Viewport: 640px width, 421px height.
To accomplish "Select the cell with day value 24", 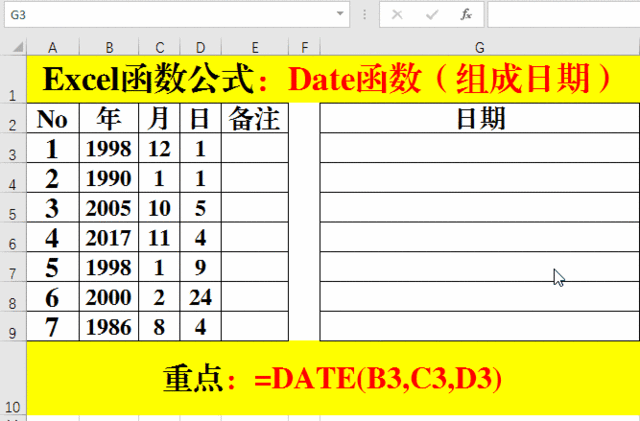I will click(200, 297).
